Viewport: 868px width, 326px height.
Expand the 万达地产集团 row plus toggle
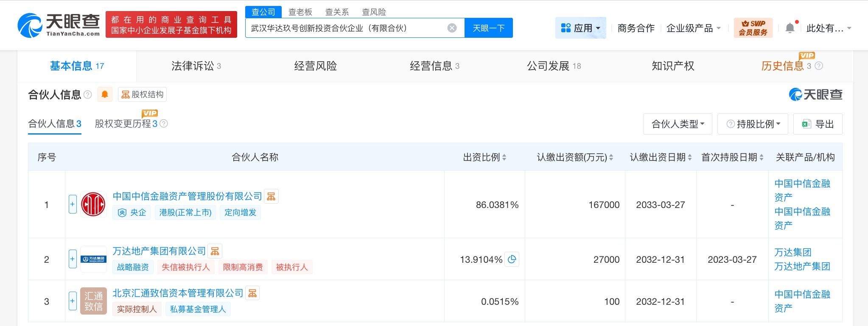pos(73,259)
